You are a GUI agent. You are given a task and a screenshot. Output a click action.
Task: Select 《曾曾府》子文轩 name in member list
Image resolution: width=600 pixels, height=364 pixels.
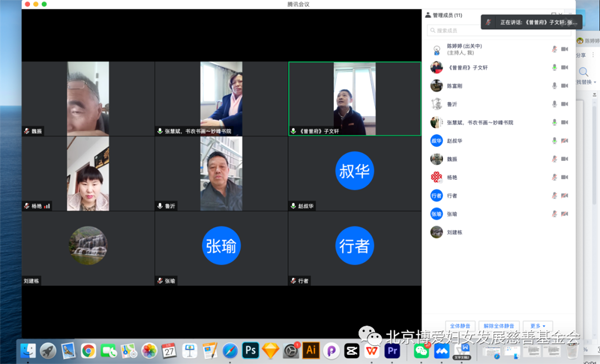point(468,68)
